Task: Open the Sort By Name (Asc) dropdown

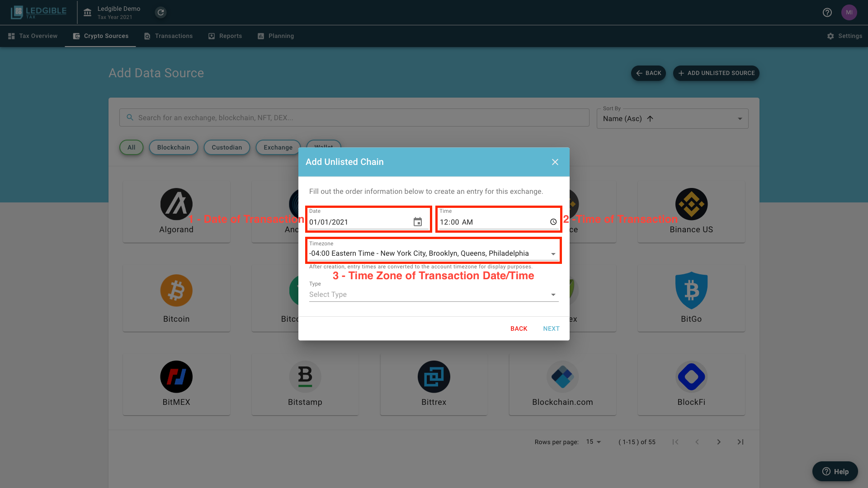Action: 673,118
